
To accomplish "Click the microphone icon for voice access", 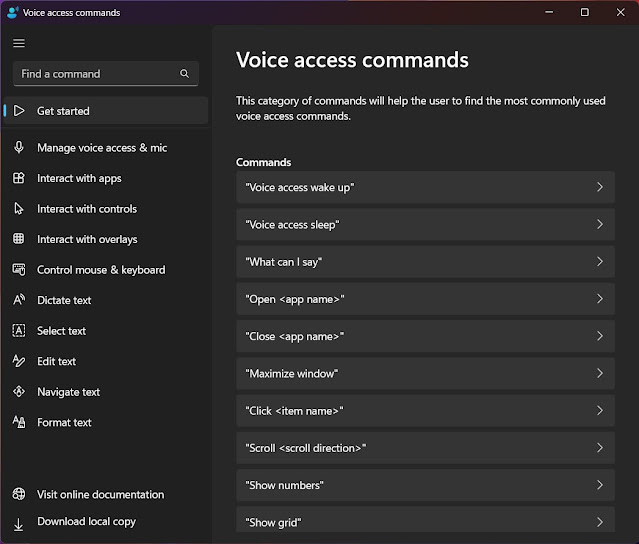I will 18,148.
